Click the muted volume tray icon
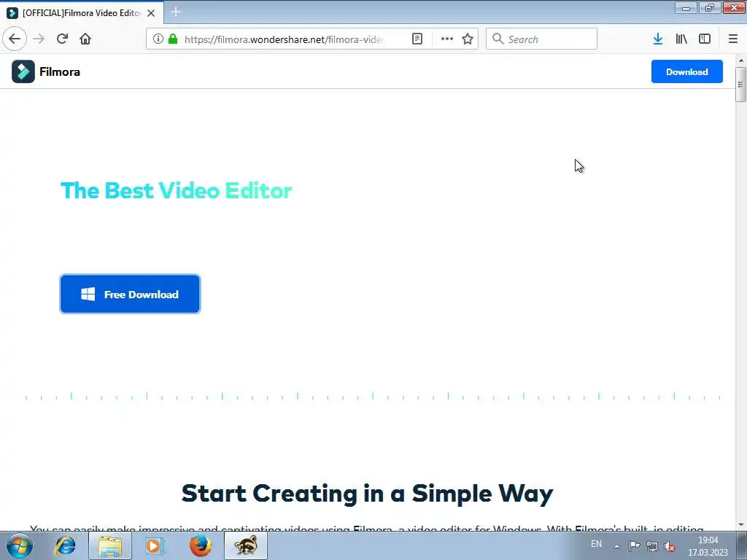Image resolution: width=747 pixels, height=560 pixels. tap(670, 546)
